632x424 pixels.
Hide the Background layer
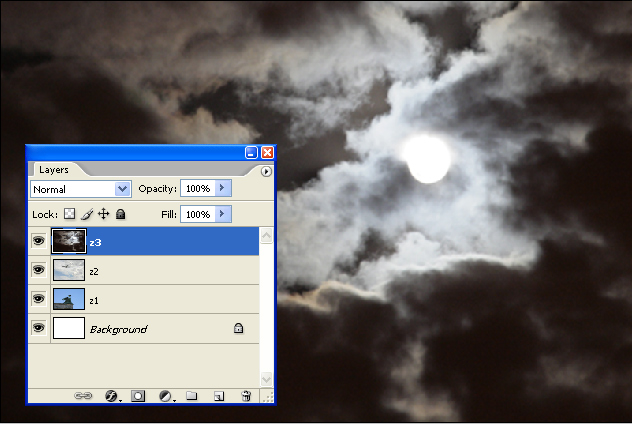[39, 328]
